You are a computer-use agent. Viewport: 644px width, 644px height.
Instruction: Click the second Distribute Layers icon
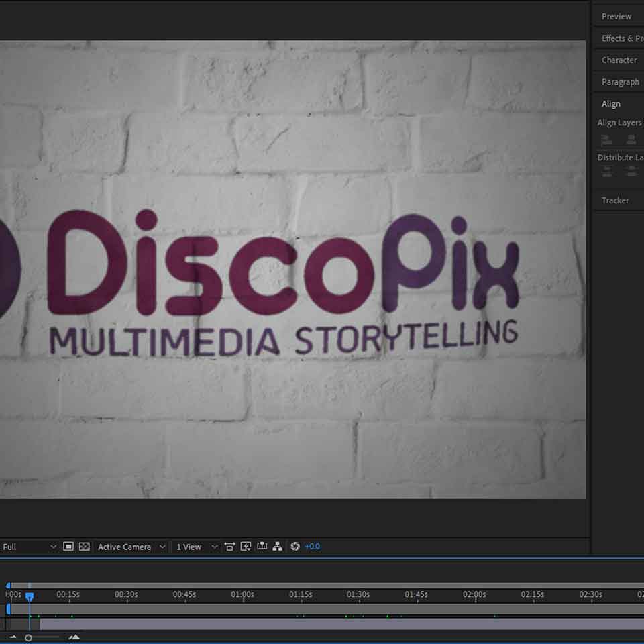coord(632,171)
